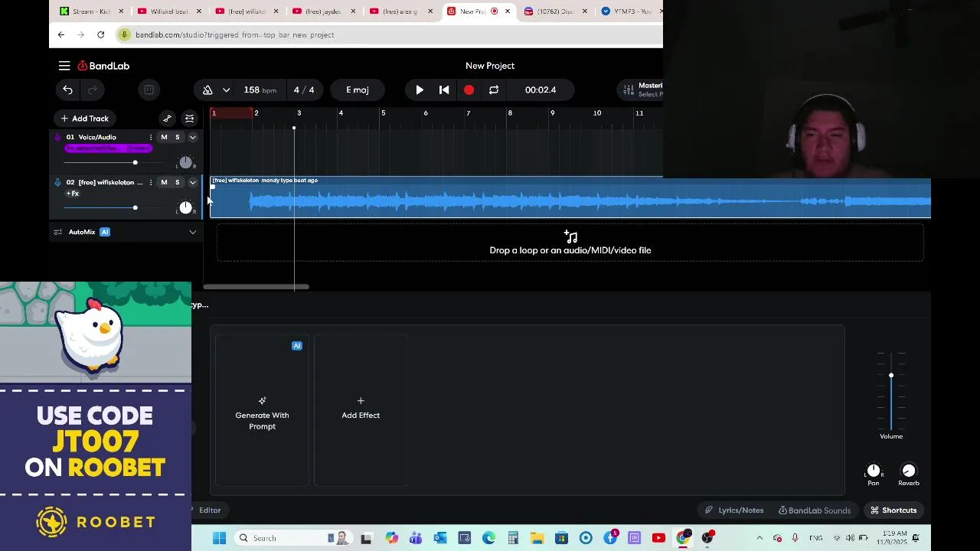980x551 pixels.
Task: Mute the Voice/Audio track
Action: pos(164,138)
